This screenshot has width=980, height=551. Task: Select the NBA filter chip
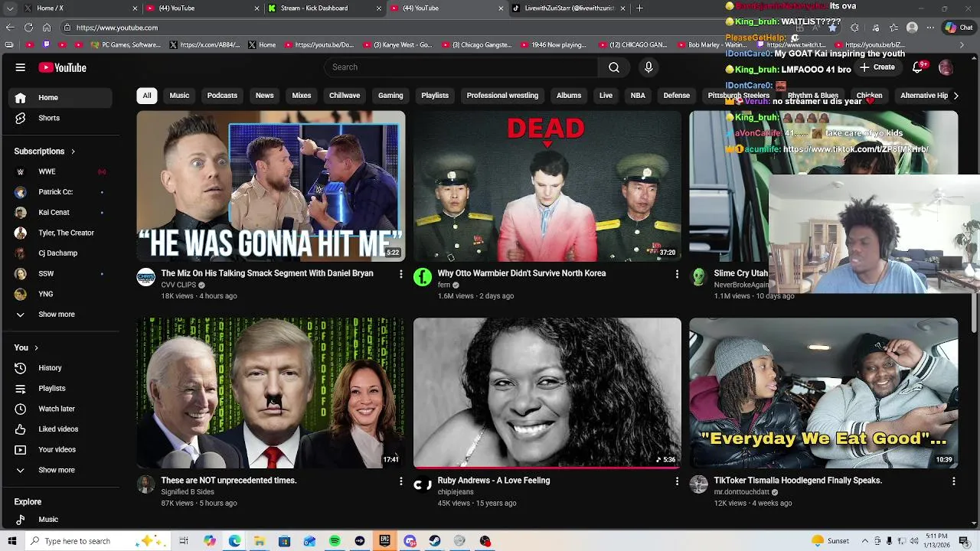[x=638, y=96]
